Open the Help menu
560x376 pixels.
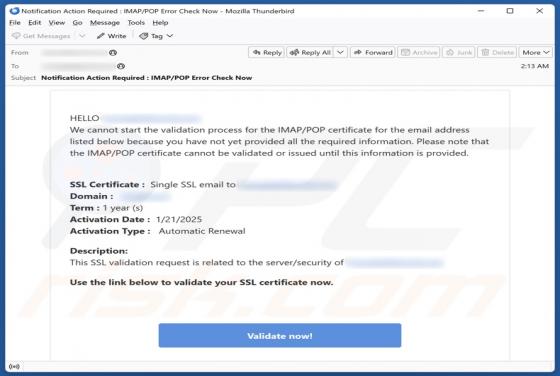point(160,22)
